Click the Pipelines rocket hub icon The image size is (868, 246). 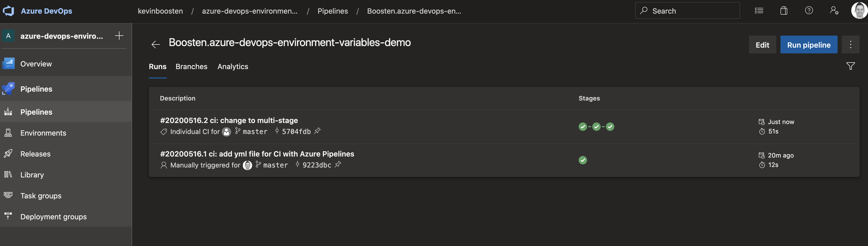[8, 88]
